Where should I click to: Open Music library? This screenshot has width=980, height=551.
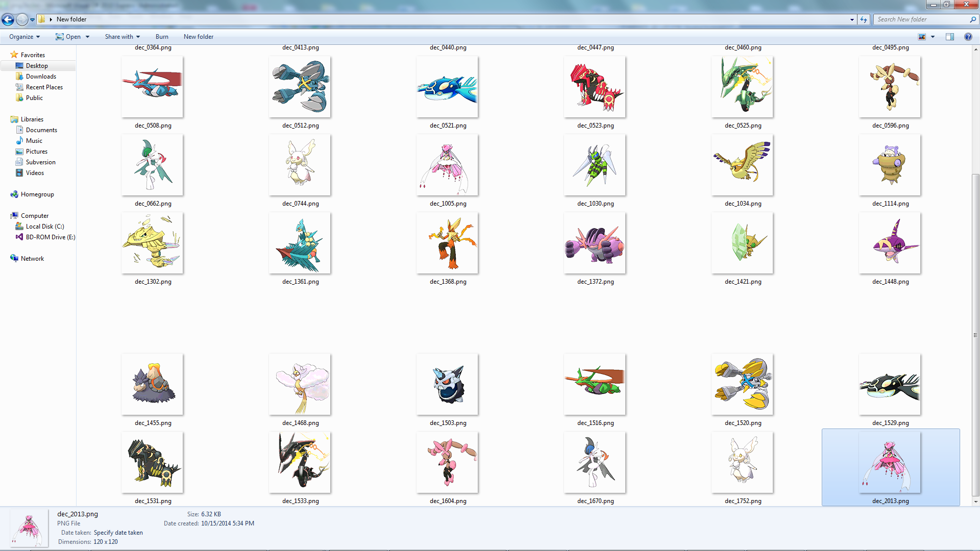click(34, 141)
